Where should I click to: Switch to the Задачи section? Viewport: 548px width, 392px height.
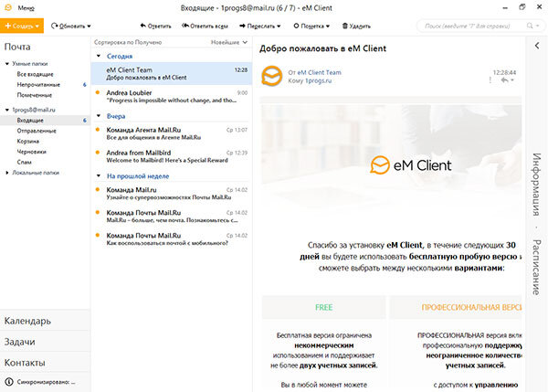45,342
